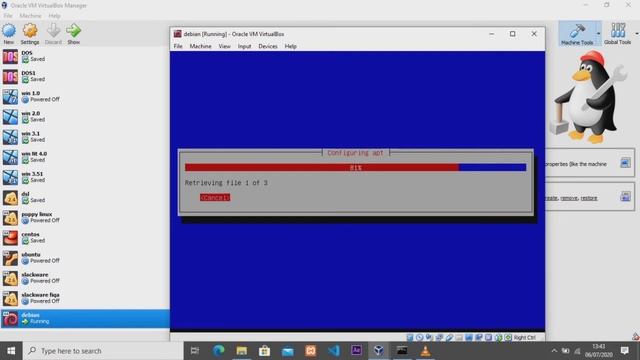Open the orange XAMPP icon in taskbar

tap(311, 351)
